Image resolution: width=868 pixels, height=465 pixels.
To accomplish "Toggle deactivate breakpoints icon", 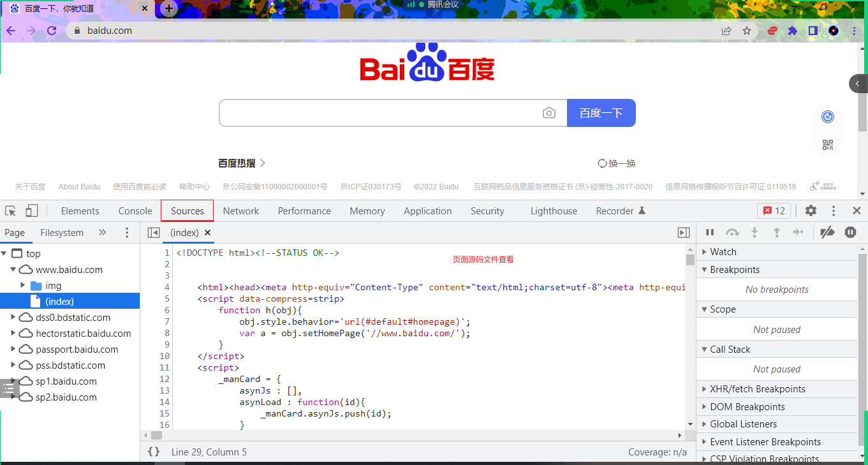I will click(x=827, y=233).
